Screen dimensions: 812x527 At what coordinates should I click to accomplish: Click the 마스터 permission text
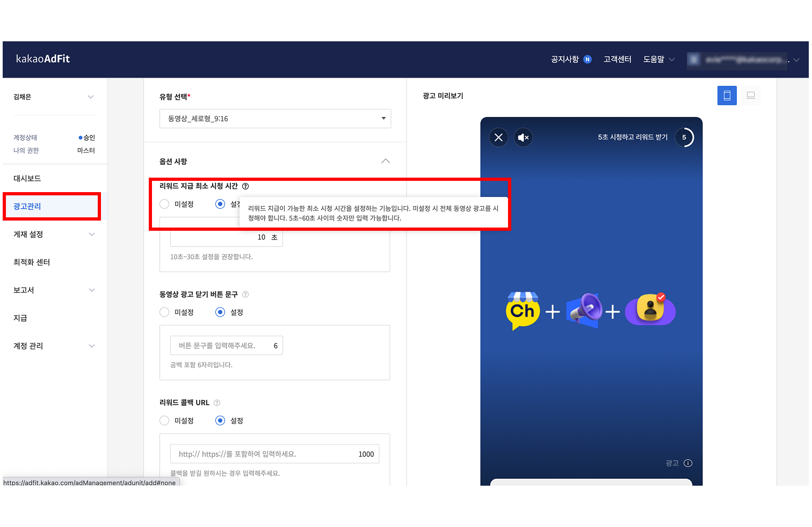coord(86,151)
